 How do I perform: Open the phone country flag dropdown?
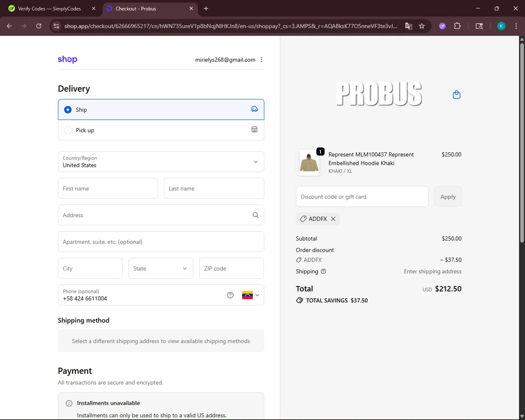coord(251,295)
